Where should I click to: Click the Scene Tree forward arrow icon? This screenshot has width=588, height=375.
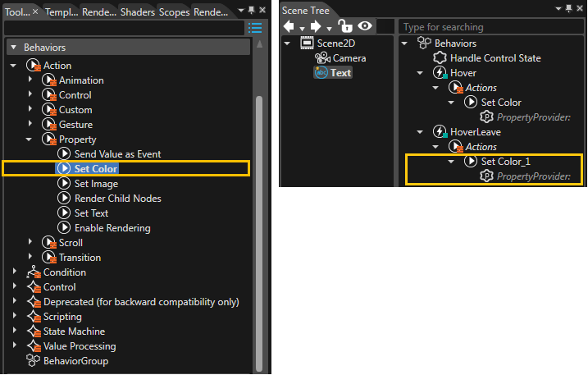pyautogui.click(x=316, y=26)
